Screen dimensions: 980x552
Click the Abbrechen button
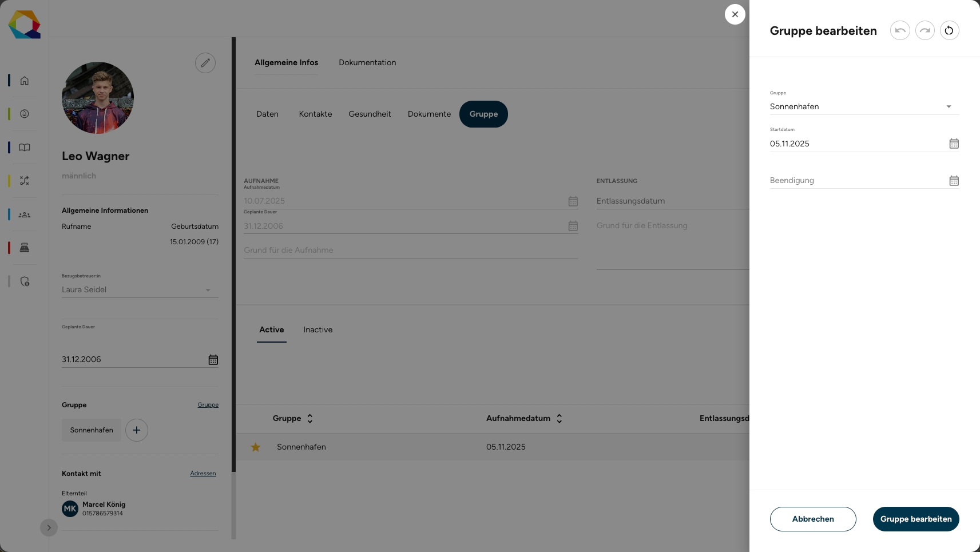pyautogui.click(x=813, y=519)
